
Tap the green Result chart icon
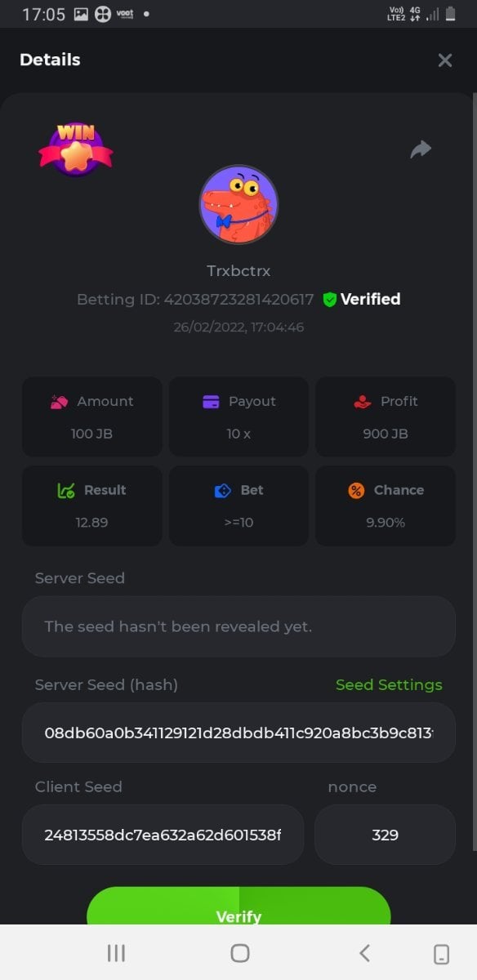pyautogui.click(x=66, y=491)
